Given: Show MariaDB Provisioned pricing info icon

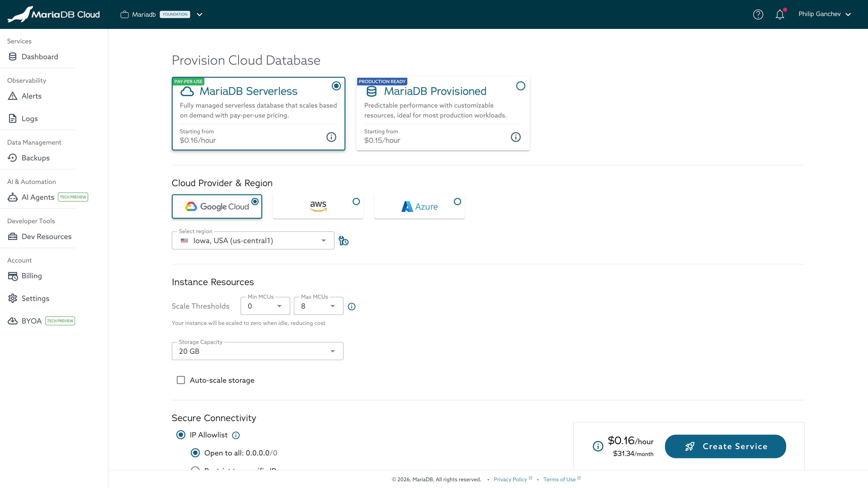Looking at the screenshot, I should (516, 137).
